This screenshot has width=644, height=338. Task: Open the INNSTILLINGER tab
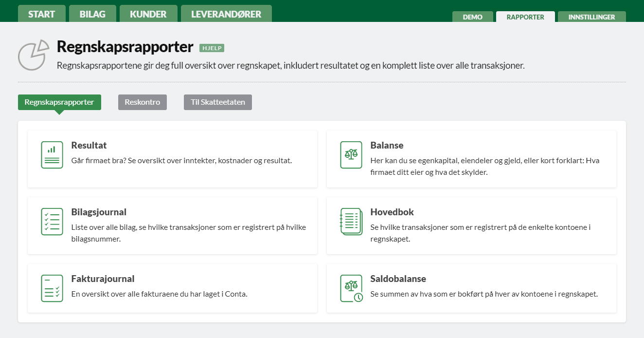pyautogui.click(x=592, y=17)
